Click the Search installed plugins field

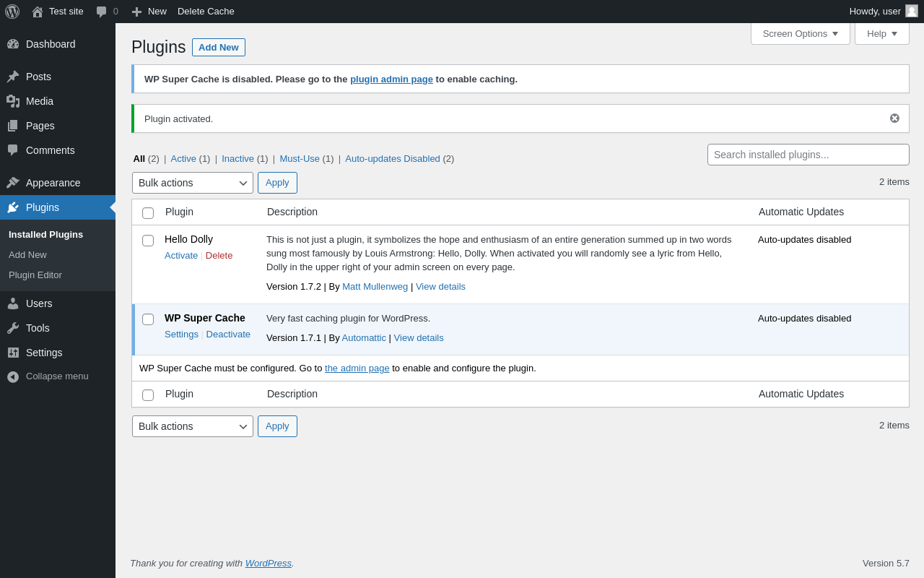[x=808, y=155]
